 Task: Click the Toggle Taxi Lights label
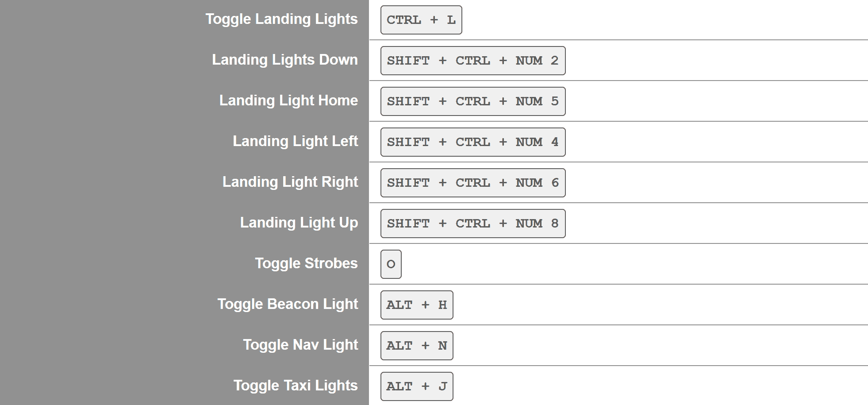[296, 386]
